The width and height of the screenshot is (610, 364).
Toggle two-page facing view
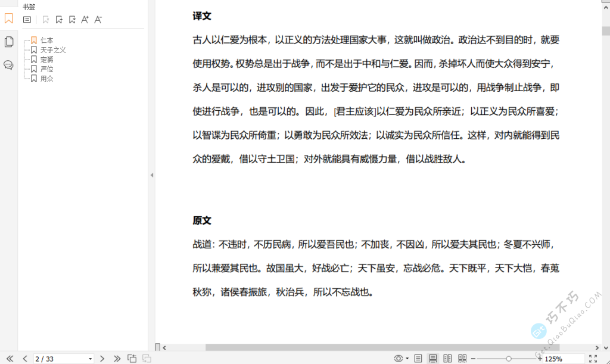pos(448,359)
